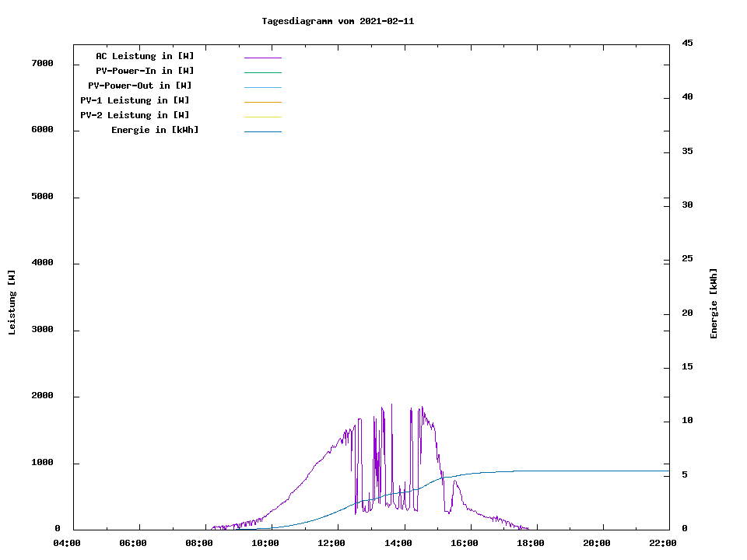Click the 2000 tick on power axis
This screenshot has width=747, height=560.
tap(42, 396)
